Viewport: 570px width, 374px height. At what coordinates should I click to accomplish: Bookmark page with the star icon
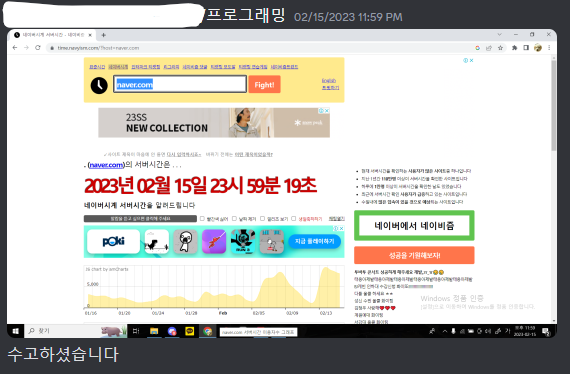point(501,48)
